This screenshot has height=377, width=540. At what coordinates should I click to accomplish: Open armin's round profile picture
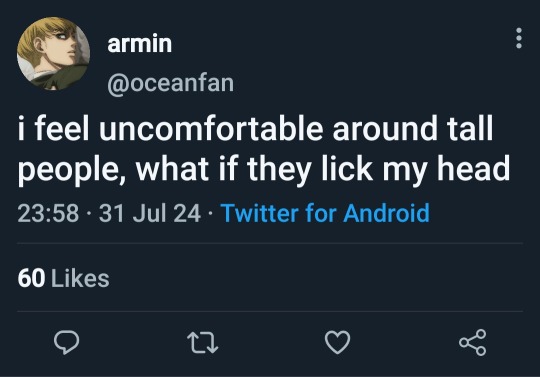[x=53, y=53]
